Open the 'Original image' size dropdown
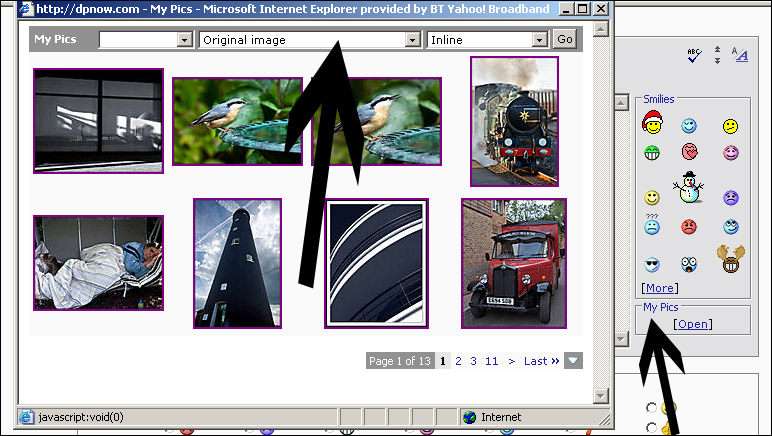Image resolution: width=772 pixels, height=436 pixels. pos(412,40)
